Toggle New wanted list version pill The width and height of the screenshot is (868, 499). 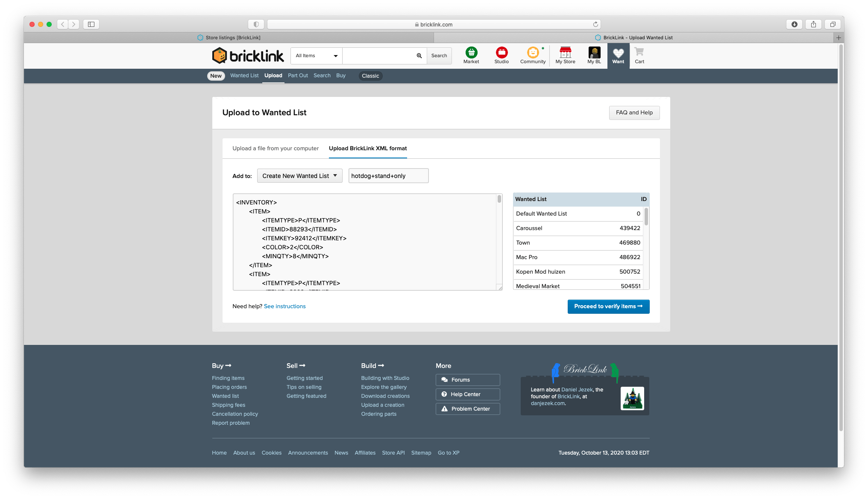pyautogui.click(x=216, y=76)
